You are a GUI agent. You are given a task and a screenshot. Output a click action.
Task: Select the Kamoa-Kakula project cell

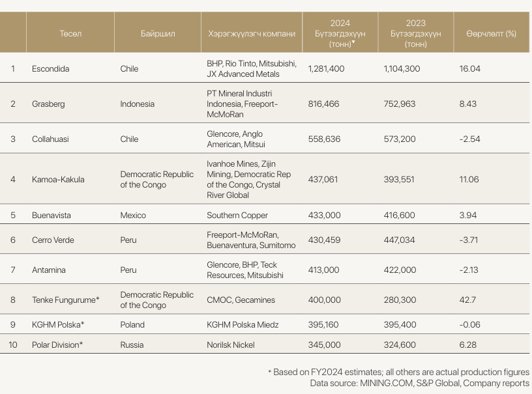[x=58, y=179]
